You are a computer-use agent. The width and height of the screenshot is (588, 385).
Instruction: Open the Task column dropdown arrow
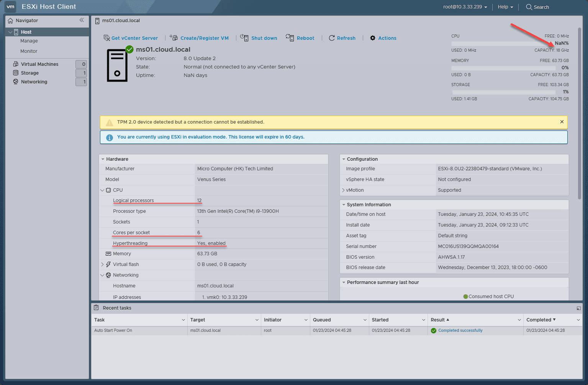pyautogui.click(x=183, y=320)
